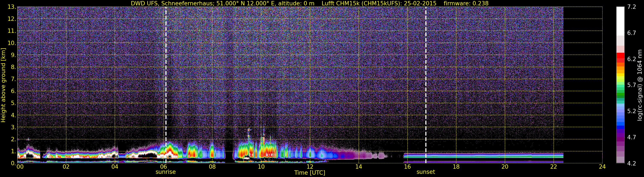Viewport: 644px width, 177px height.
Task: Click the '2.' height axis tick
Action: (13, 139)
